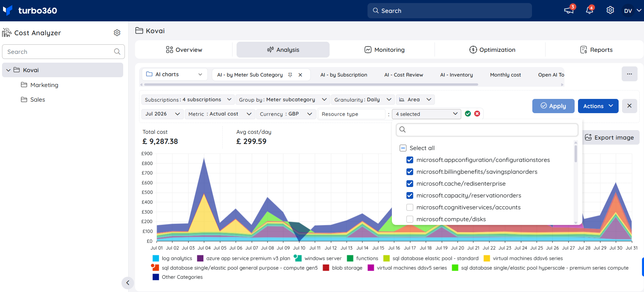Open the notifications bell icon
Viewport: 644px width, 292px height.
pyautogui.click(x=590, y=11)
